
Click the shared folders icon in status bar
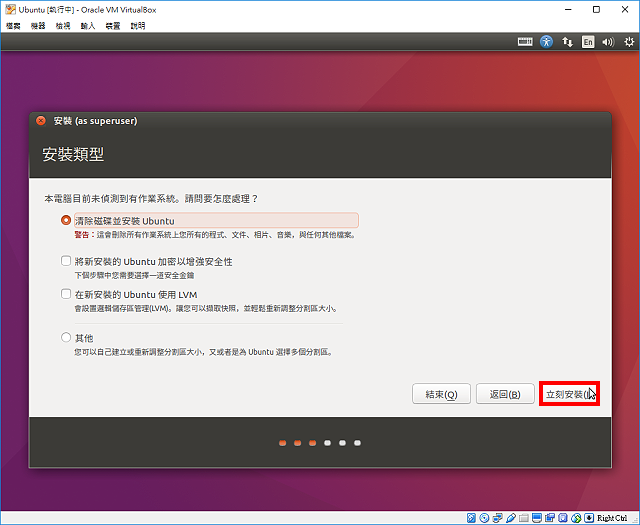(524, 518)
